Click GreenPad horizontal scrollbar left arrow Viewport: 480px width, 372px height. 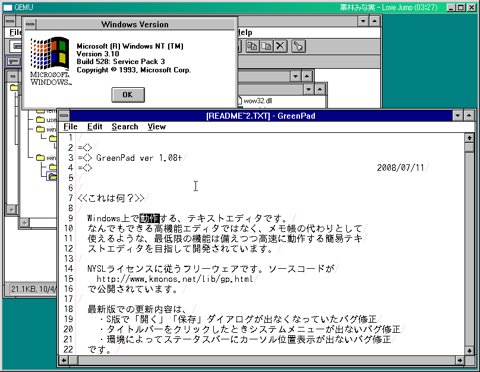pyautogui.click(x=64, y=360)
